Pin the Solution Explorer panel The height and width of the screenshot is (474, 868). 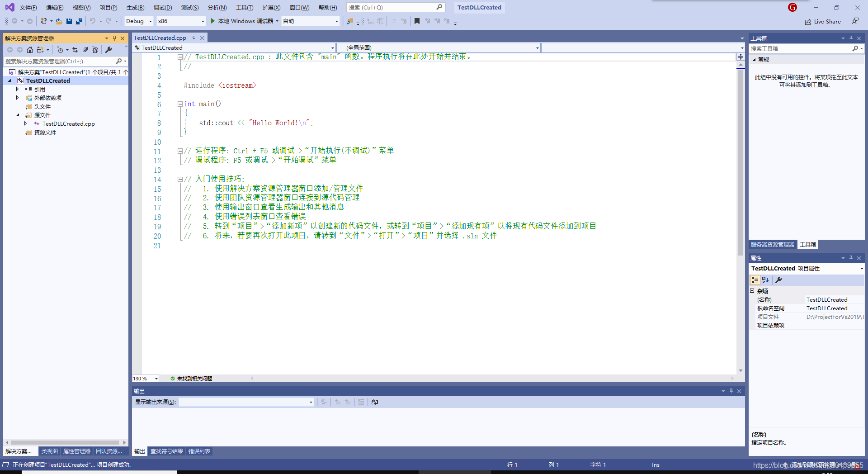pos(114,38)
